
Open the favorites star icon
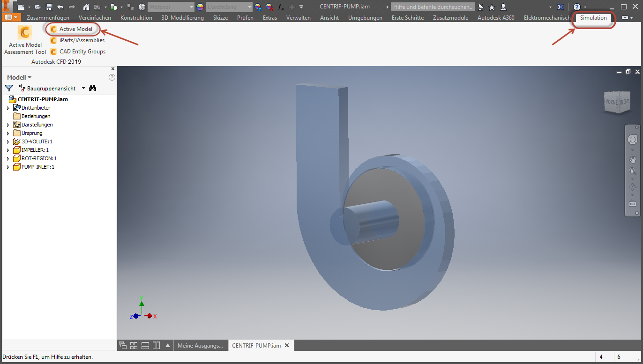point(492,7)
